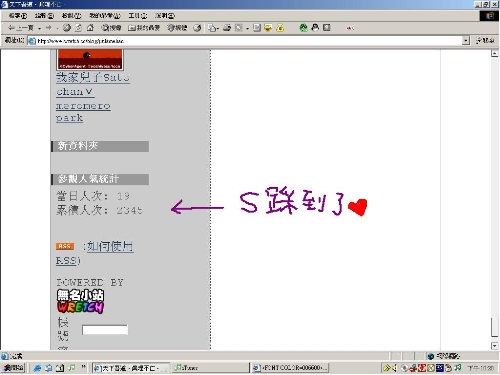
Task: Open the address bar dropdown list
Action: [466, 41]
